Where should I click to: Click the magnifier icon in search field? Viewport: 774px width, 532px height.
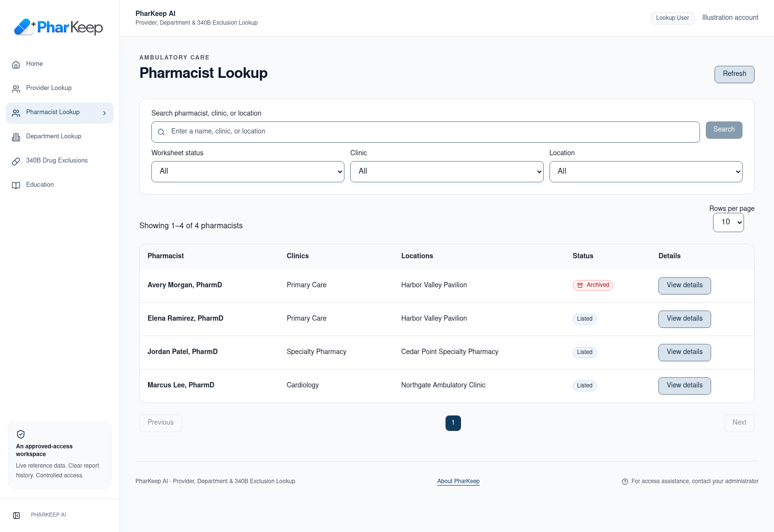tap(161, 132)
